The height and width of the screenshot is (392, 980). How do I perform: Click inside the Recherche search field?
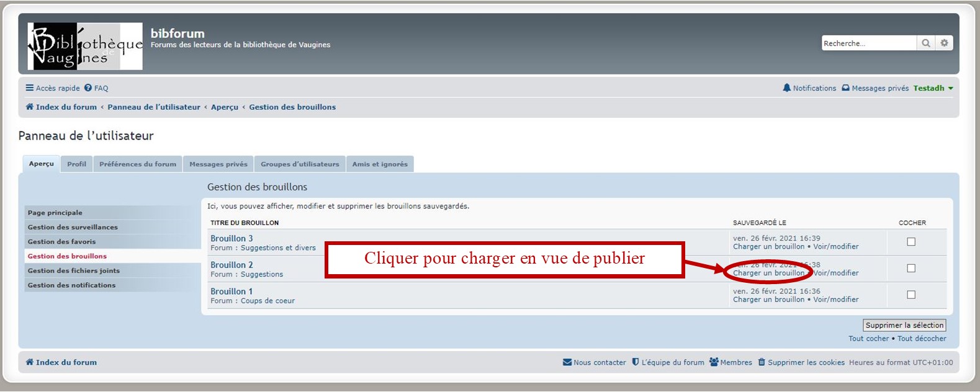[x=868, y=43]
